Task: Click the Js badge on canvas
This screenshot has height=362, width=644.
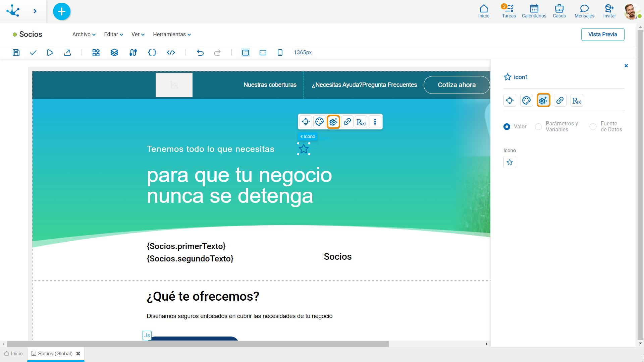Action: tap(147, 336)
